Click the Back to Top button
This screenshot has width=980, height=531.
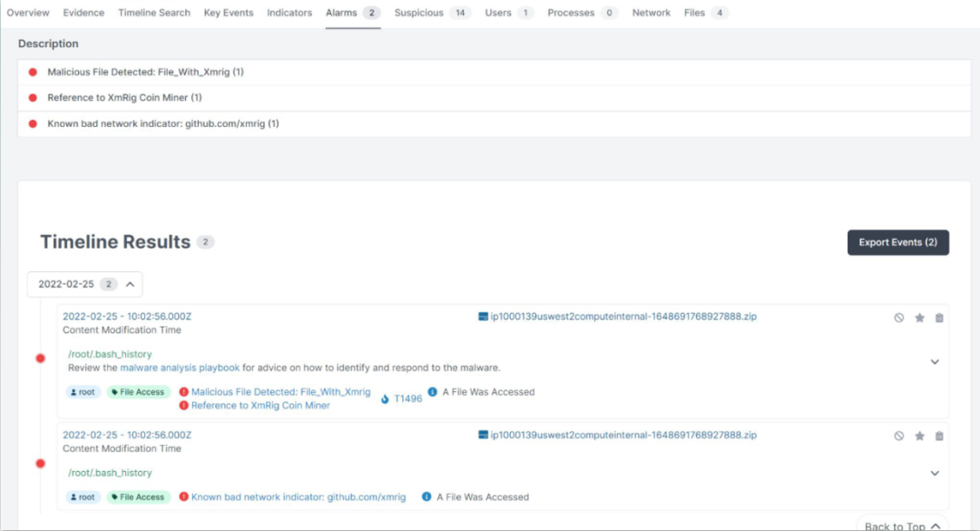pos(903,526)
